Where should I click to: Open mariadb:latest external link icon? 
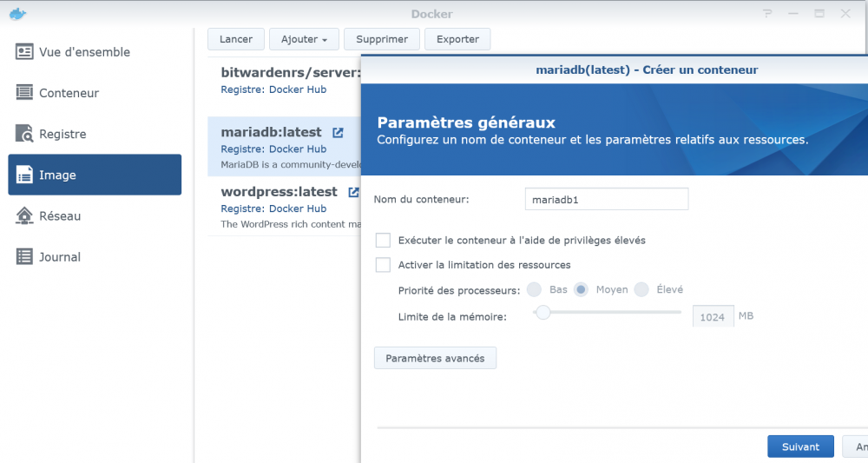tap(338, 133)
